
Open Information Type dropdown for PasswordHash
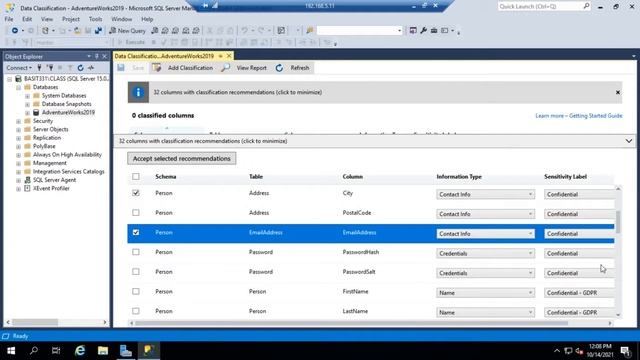(485, 253)
